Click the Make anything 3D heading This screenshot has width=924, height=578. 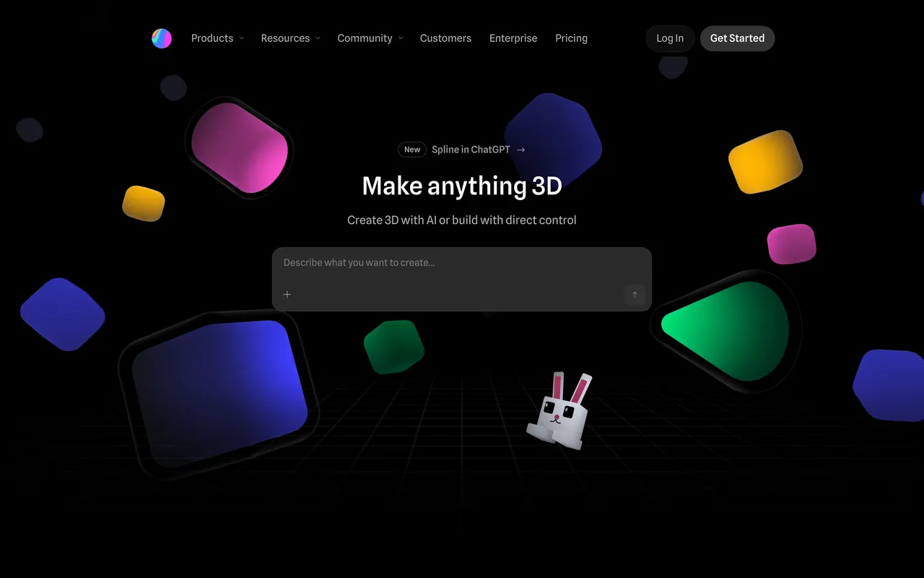tap(462, 186)
